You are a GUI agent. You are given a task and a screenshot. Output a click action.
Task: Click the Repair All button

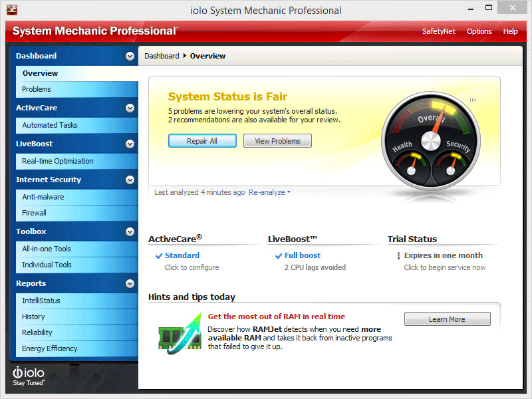[x=202, y=141]
